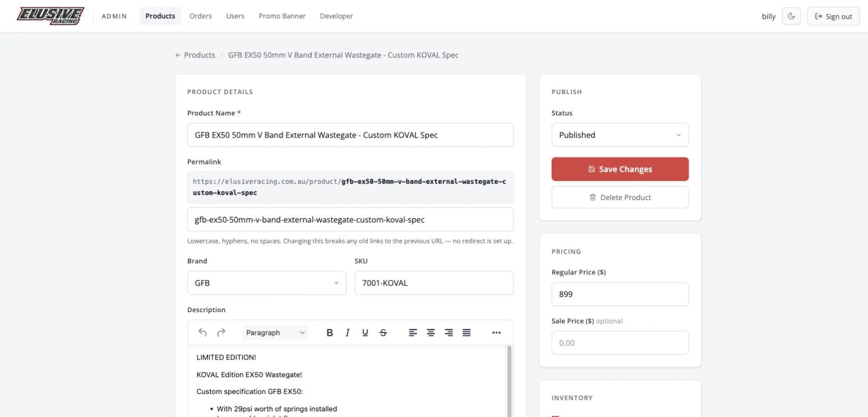Toggle italic formatting
Image resolution: width=868 pixels, height=417 pixels.
tap(348, 332)
